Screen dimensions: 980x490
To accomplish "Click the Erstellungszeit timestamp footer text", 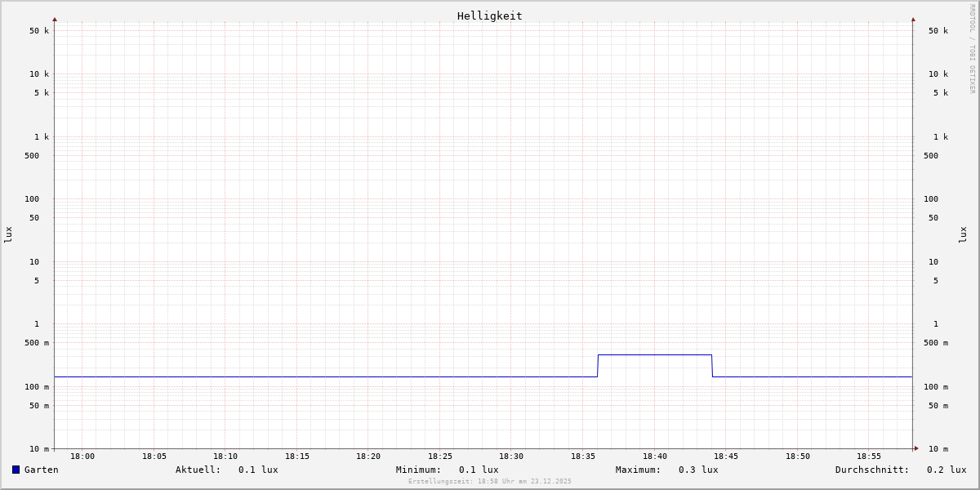I will pos(490,482).
